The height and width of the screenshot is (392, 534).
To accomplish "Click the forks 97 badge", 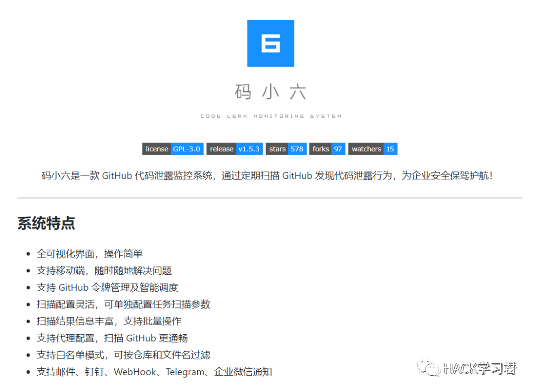I will click(327, 149).
